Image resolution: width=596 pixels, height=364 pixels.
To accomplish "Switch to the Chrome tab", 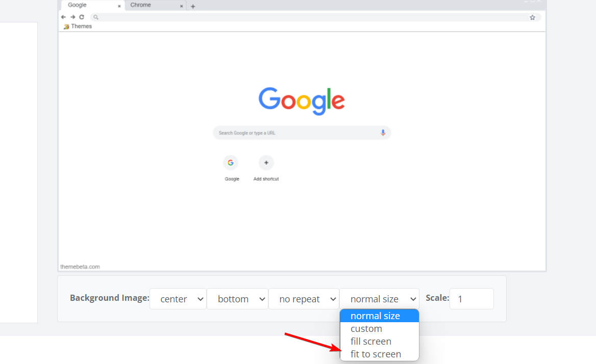I will tap(156, 5).
